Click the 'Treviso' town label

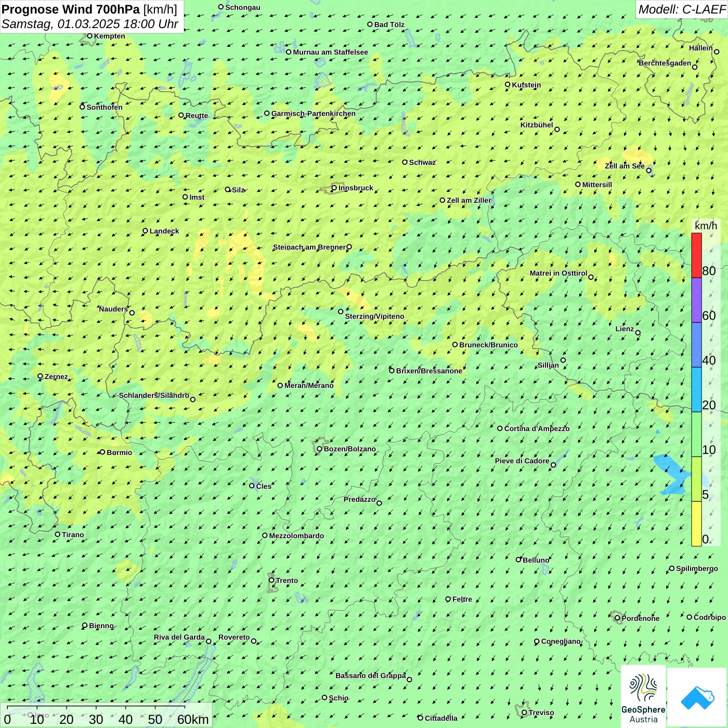tap(541, 712)
